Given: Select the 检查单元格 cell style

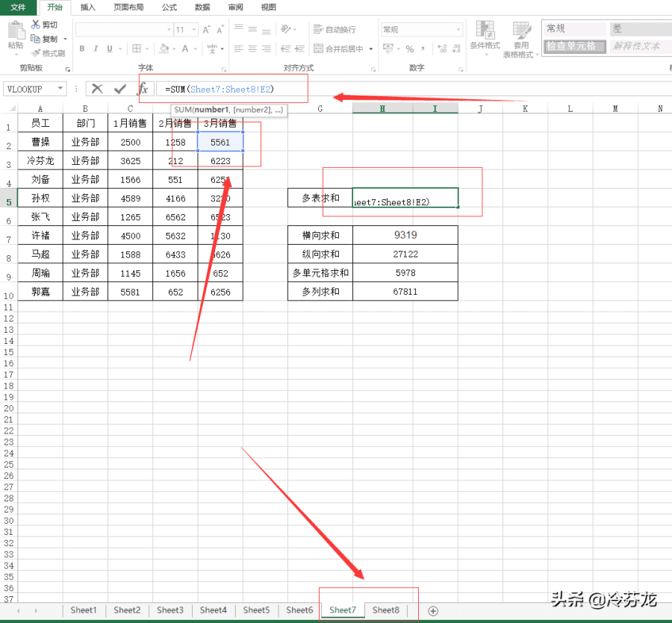Looking at the screenshot, I should coord(575,46).
